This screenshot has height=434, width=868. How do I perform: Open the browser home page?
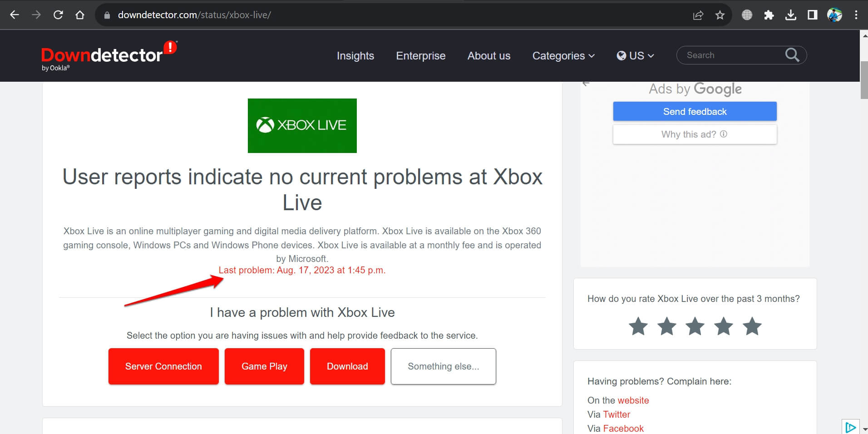(x=80, y=15)
